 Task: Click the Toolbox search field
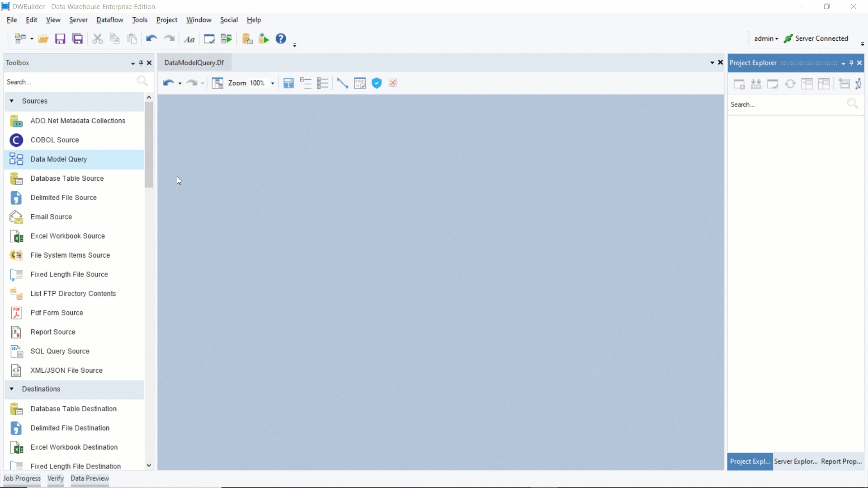pos(68,82)
